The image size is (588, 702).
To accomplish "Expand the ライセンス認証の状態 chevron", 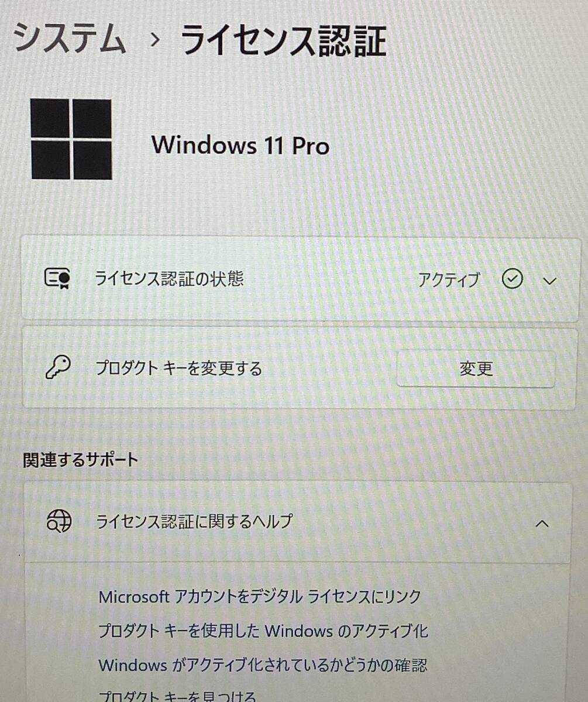I will click(549, 281).
